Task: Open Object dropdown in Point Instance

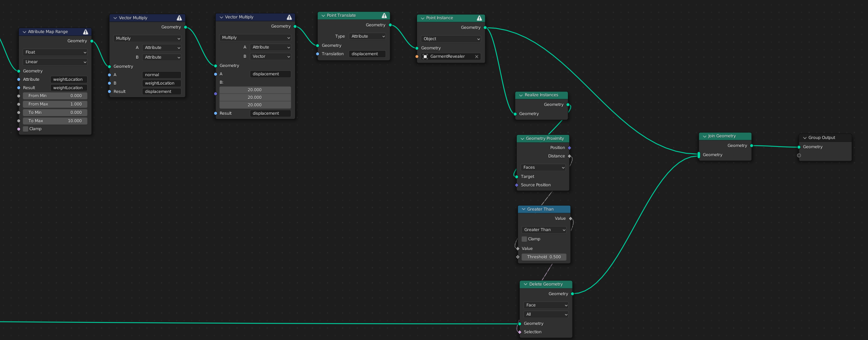Action: pos(451,39)
